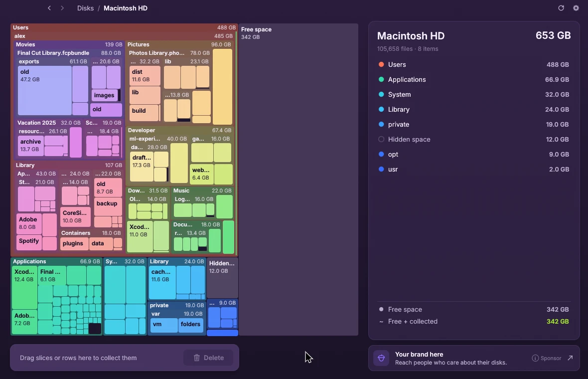Click the forward navigation arrow
588x379 pixels.
point(62,8)
